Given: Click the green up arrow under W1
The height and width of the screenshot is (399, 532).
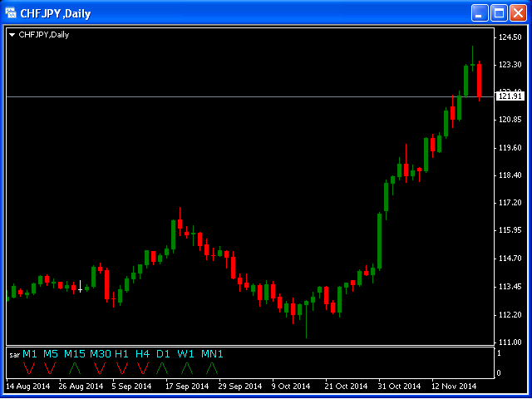Looking at the screenshot, I should [x=186, y=367].
